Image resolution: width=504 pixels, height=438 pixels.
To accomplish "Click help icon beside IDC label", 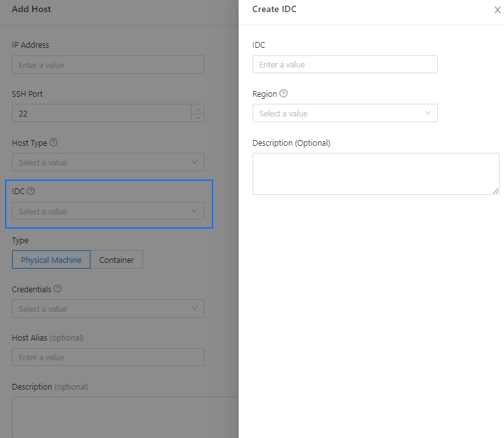I will (x=31, y=191).
